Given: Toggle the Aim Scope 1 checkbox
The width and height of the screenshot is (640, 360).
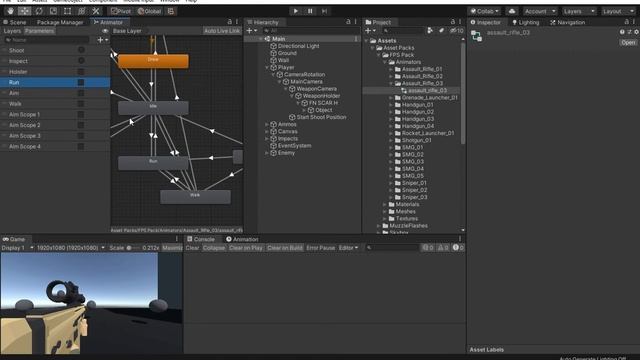Looking at the screenshot, I should coord(81,114).
